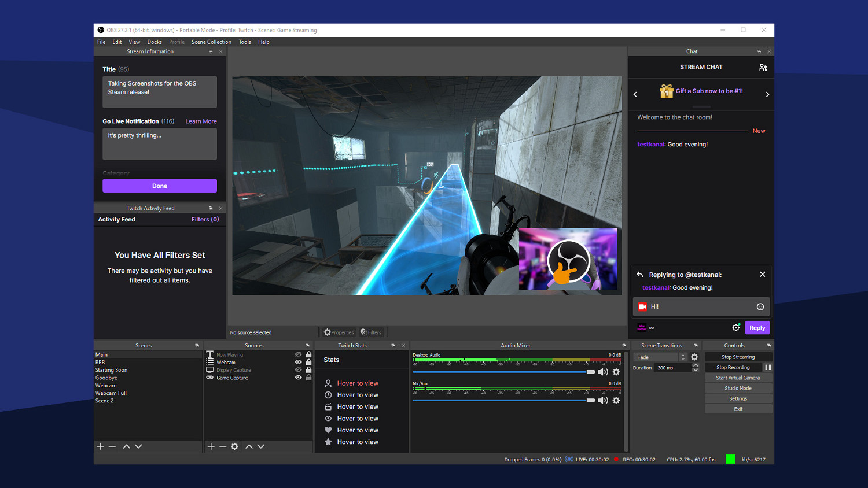Remove selected scene with minus icon
The height and width of the screenshot is (488, 868).
(112, 446)
